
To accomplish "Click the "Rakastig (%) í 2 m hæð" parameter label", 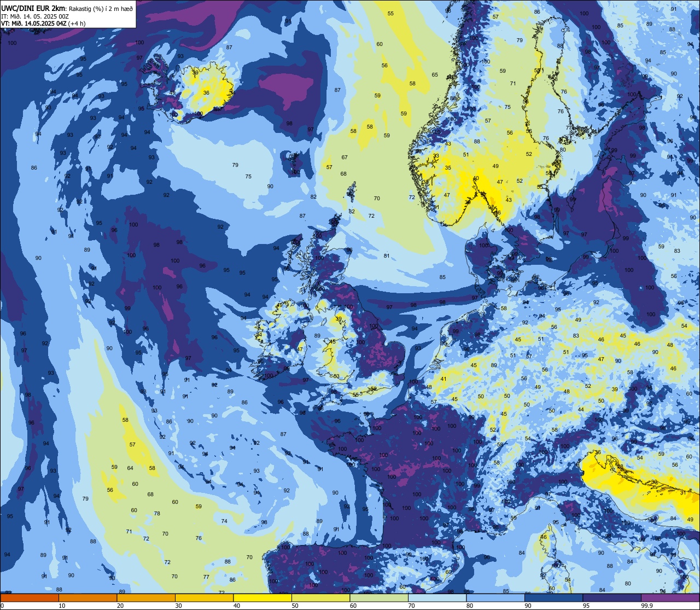I will tap(100, 9).
